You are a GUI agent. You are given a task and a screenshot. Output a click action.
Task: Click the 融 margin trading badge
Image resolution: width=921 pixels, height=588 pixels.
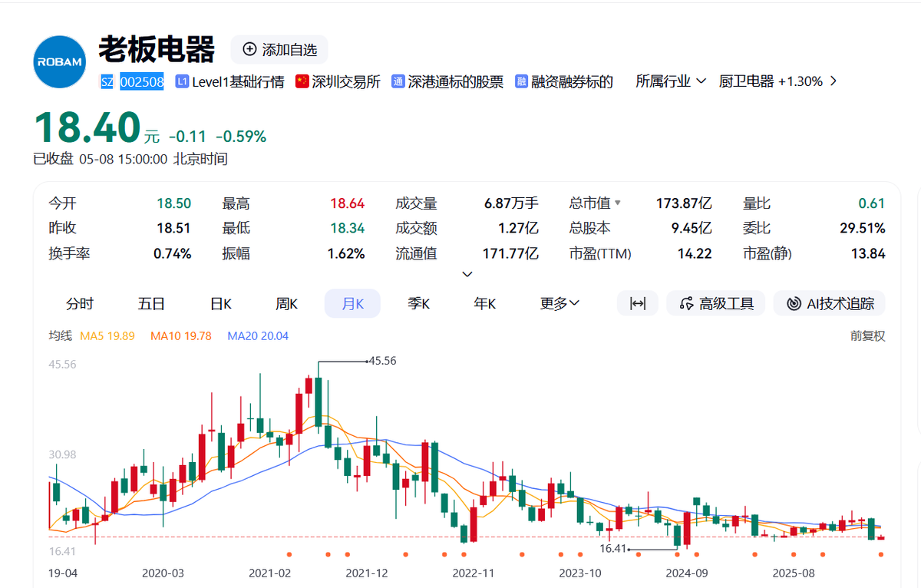(x=521, y=81)
